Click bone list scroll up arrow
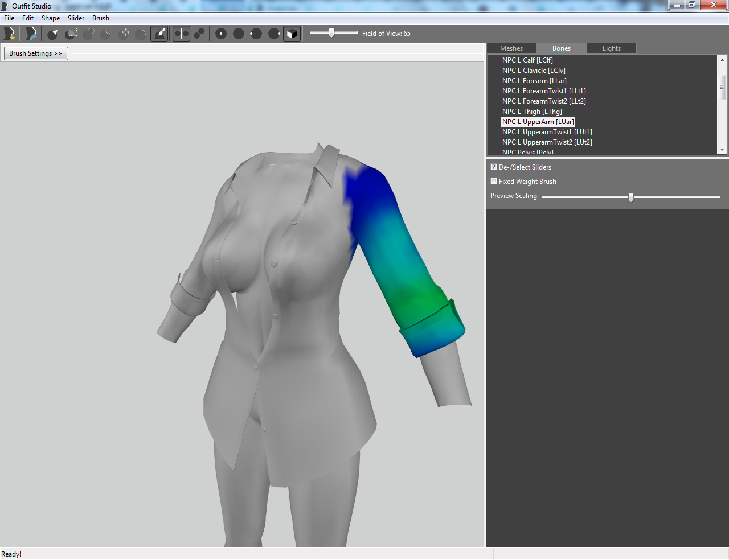 point(722,60)
